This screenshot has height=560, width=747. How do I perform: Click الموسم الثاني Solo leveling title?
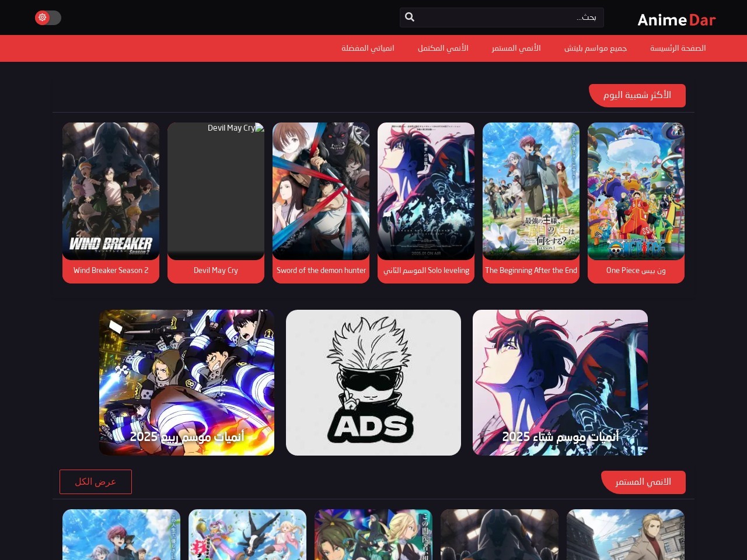tap(426, 270)
